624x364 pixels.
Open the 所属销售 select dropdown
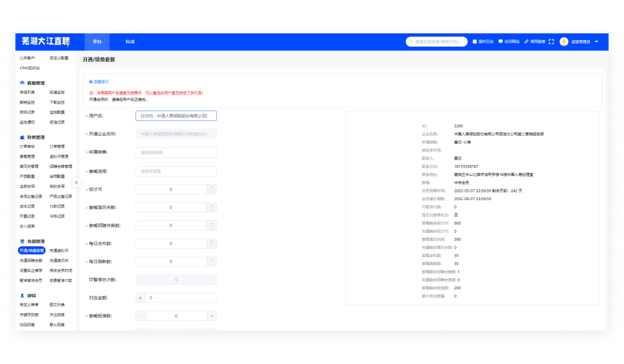click(175, 152)
